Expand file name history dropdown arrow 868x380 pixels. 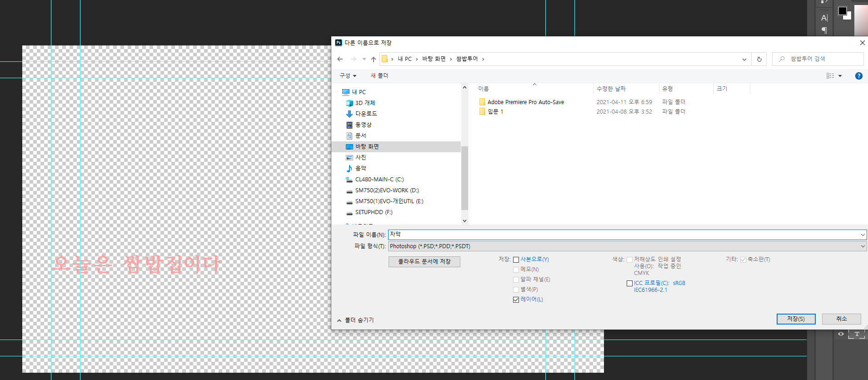click(x=863, y=235)
